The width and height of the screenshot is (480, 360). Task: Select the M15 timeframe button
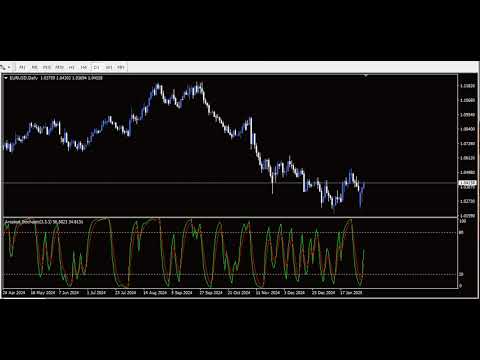47,67
